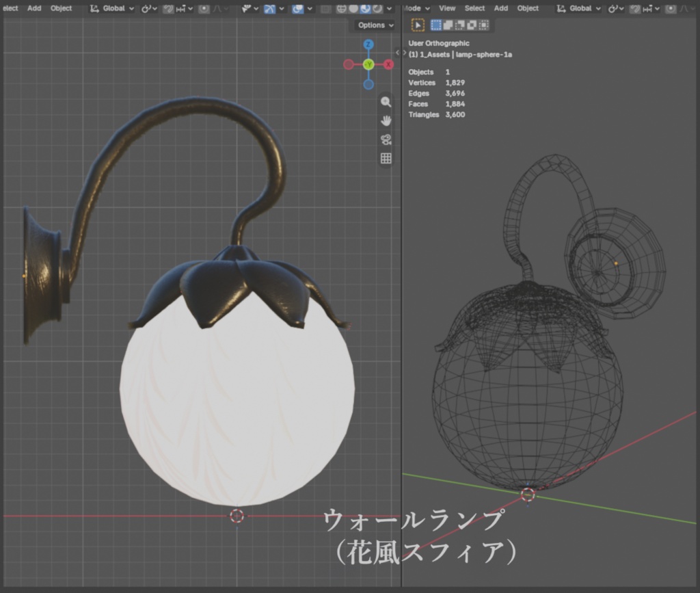Toggle snapping magnet in left viewport header
The image size is (700, 593).
coord(168,8)
